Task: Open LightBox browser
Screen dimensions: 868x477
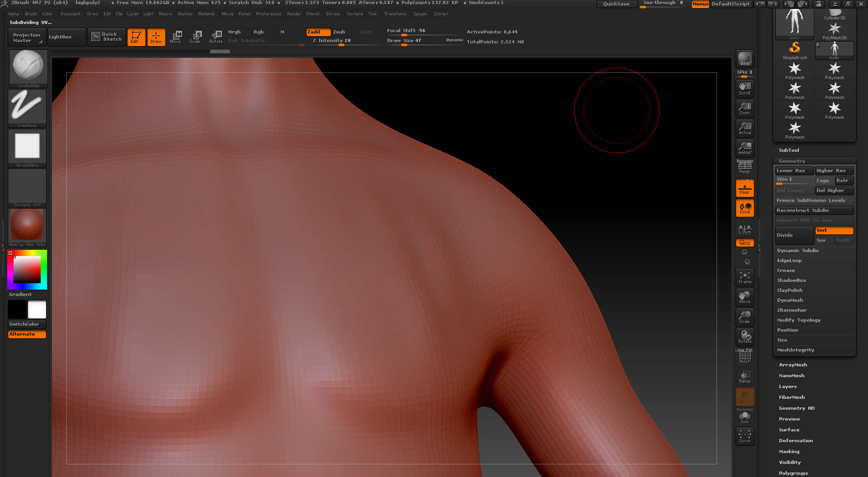Action: point(67,37)
